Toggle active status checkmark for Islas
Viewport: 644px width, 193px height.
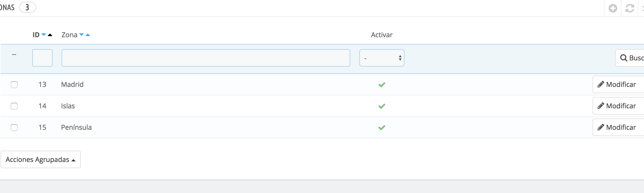382,106
